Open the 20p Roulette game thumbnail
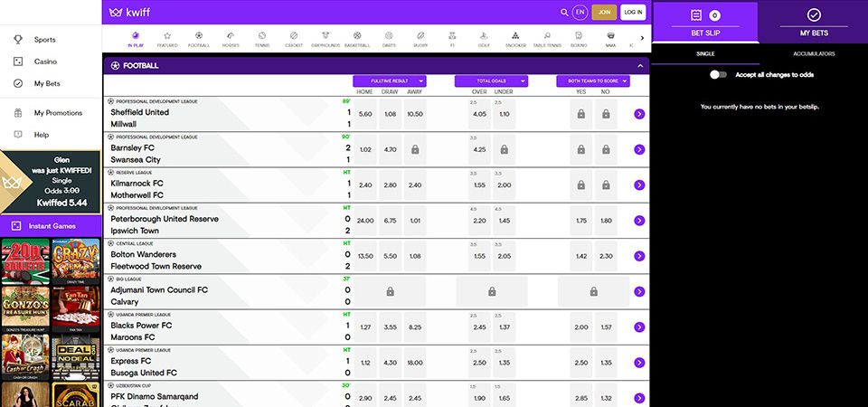This screenshot has height=407, width=868. (25, 261)
